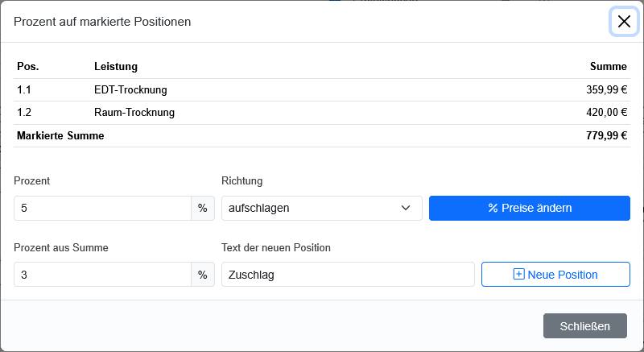Click the Leistung column header
Viewport: 644px width, 352px height.
(116, 67)
